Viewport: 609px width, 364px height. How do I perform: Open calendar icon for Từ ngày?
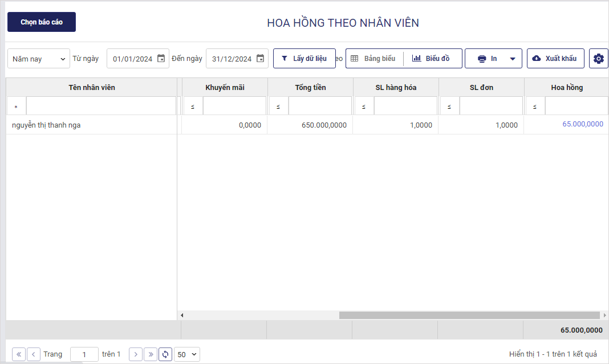coord(161,59)
